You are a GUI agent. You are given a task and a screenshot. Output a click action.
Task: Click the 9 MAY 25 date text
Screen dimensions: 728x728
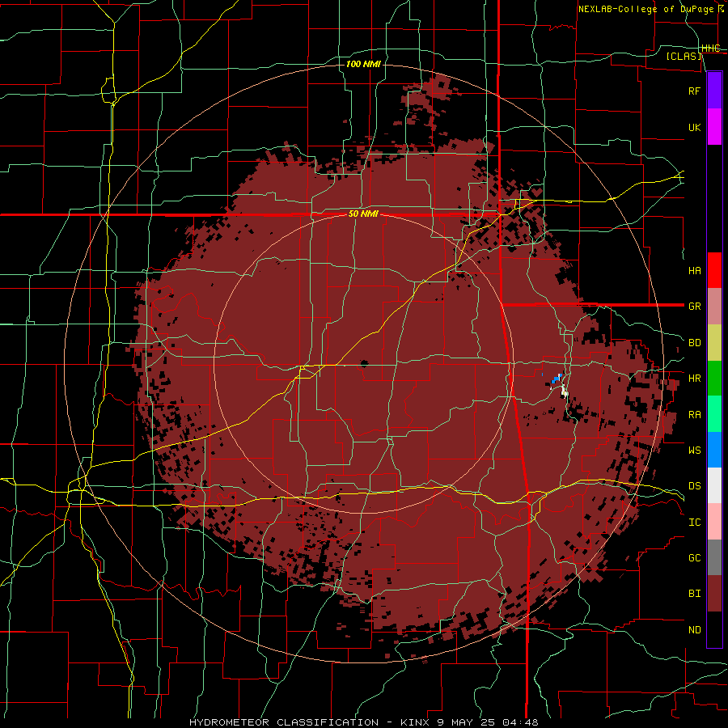tap(466, 722)
